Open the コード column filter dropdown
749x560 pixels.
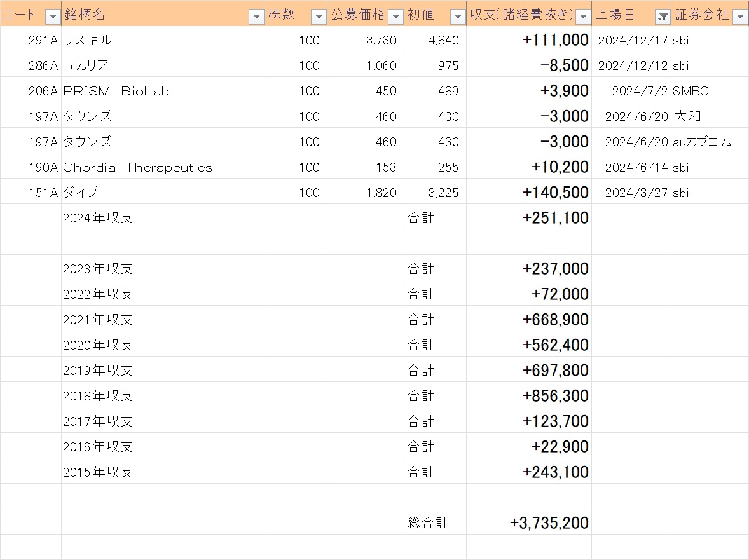coord(53,17)
